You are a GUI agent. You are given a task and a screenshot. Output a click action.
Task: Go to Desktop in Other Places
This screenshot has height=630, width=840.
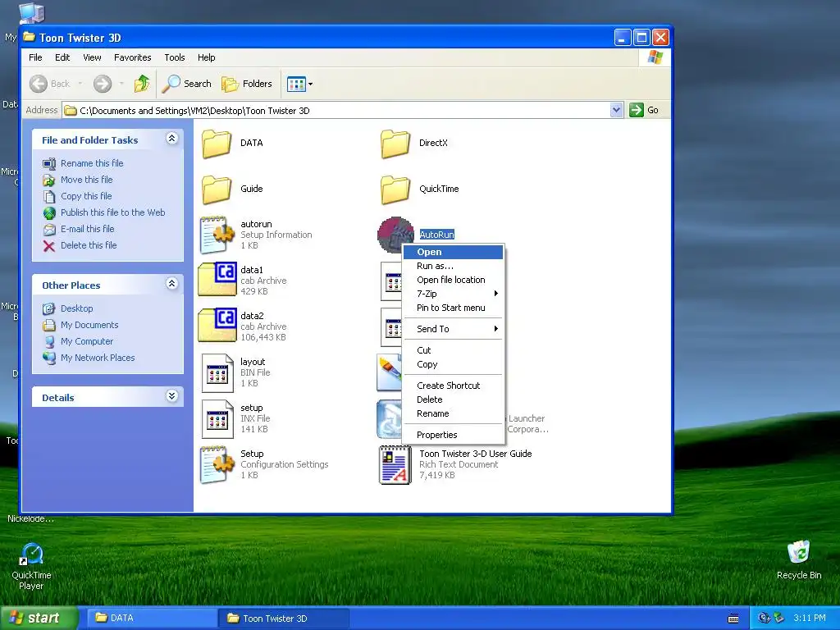(76, 308)
